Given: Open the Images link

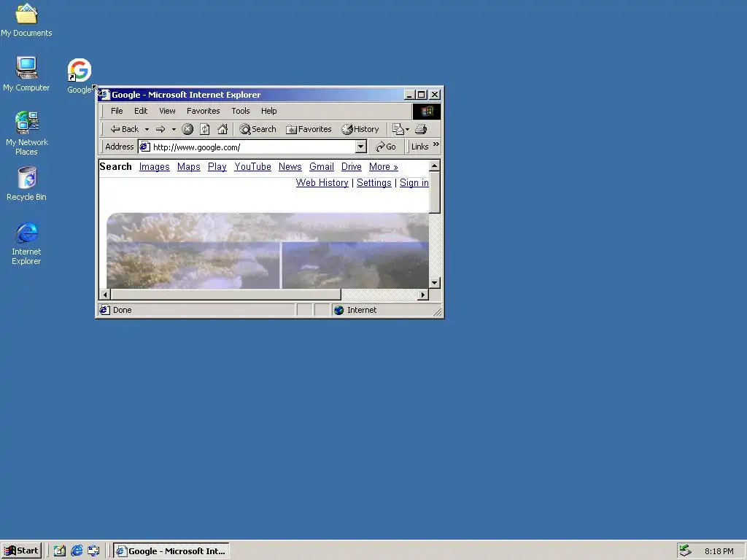Looking at the screenshot, I should 155,167.
